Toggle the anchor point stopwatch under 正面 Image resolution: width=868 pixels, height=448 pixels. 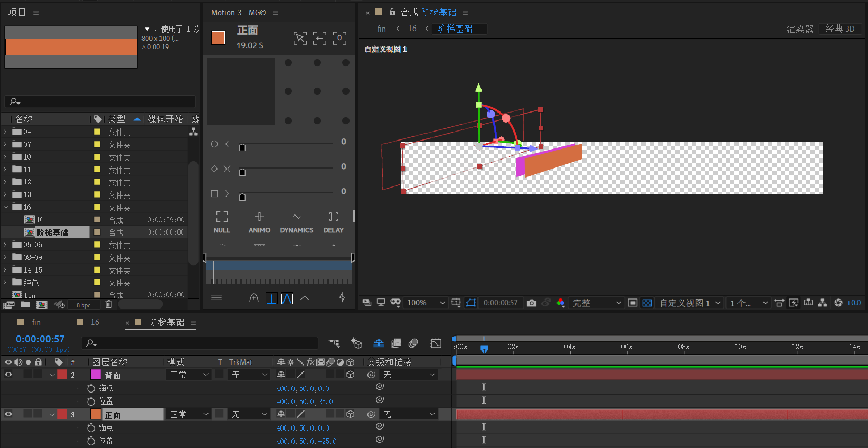coord(91,427)
